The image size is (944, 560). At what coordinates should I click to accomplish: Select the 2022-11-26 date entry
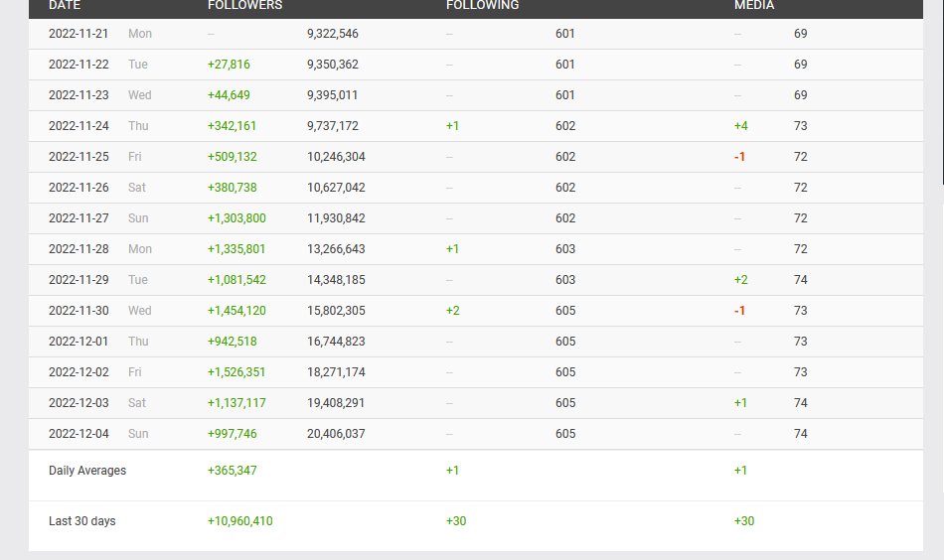[79, 188]
